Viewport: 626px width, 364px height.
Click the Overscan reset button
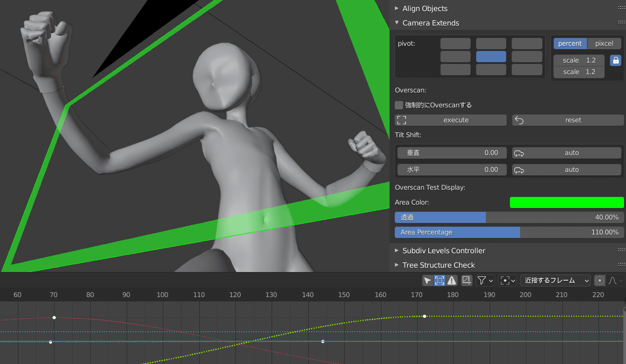point(568,120)
